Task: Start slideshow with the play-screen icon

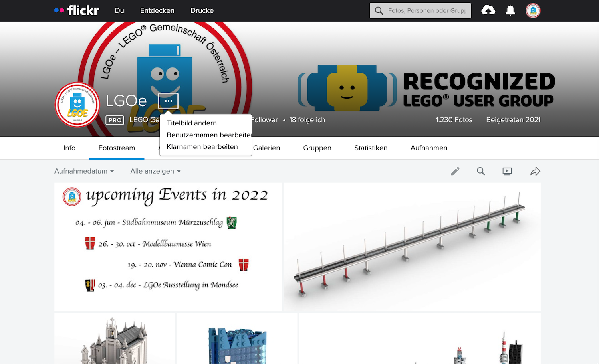Action: point(507,171)
